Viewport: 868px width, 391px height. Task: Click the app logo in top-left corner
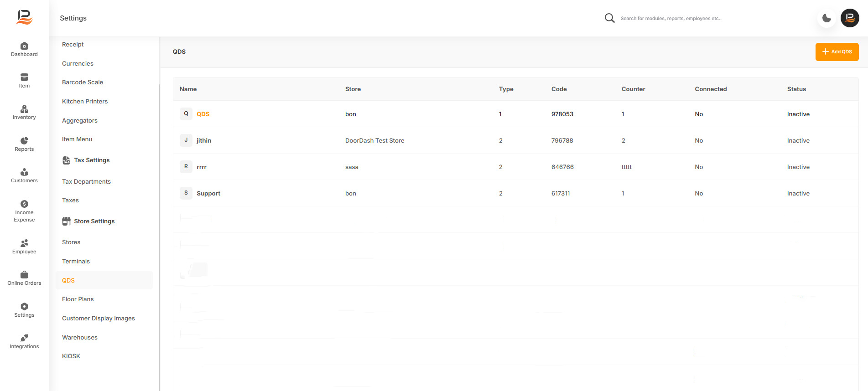tap(25, 17)
